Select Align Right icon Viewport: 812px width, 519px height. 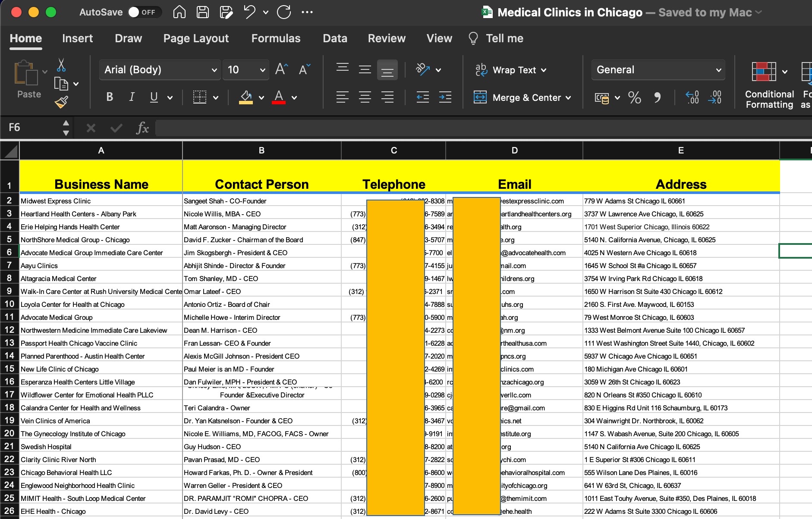[387, 97]
